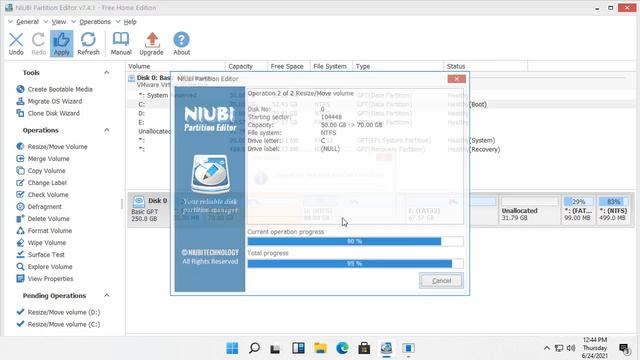The height and width of the screenshot is (360, 640).
Task: Open the Windows Start button
Action: (x=232, y=348)
